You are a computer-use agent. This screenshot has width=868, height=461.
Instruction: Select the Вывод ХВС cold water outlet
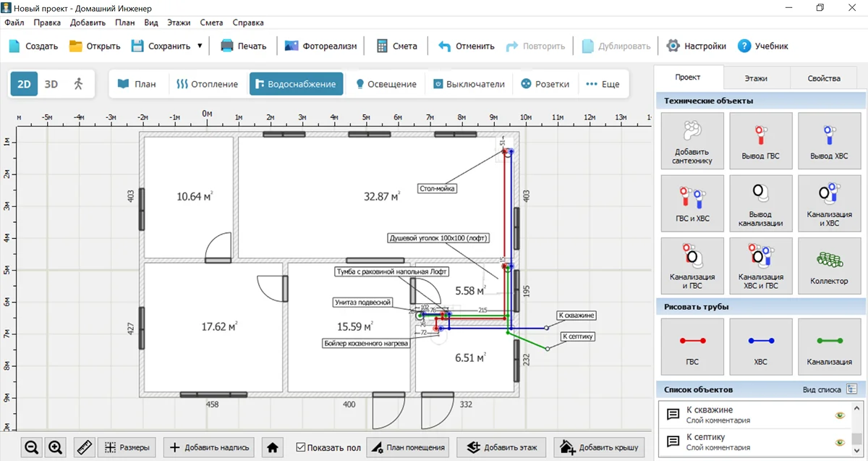click(x=829, y=141)
